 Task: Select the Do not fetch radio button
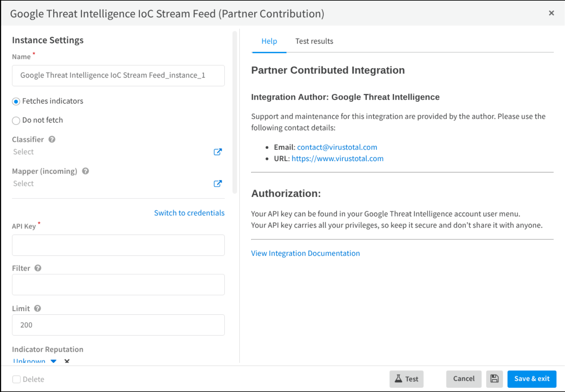coord(16,121)
